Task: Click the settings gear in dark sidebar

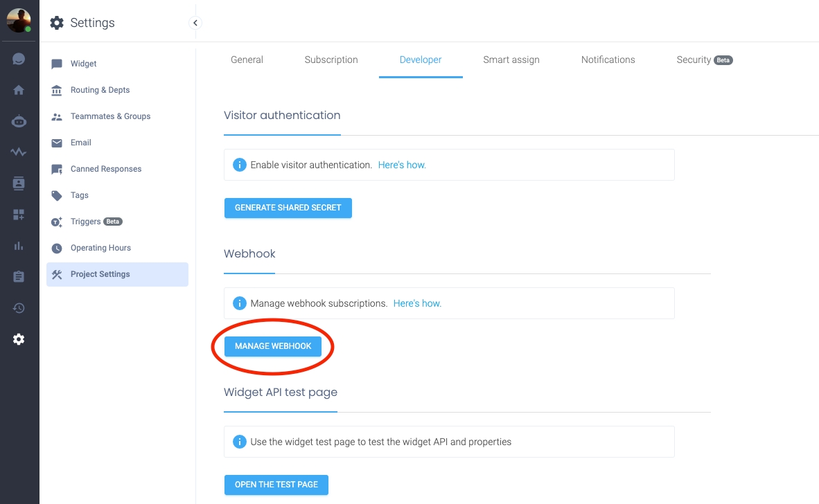Action: pos(19,339)
